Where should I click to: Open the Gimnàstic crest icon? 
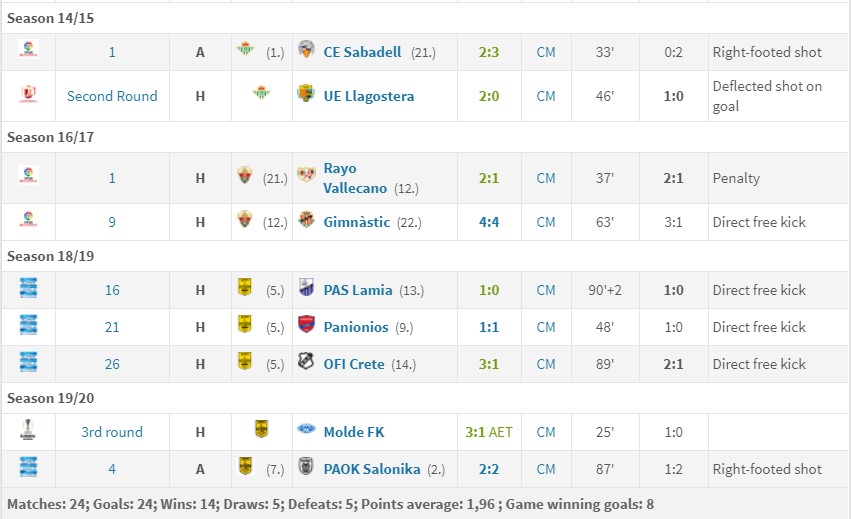coord(306,219)
